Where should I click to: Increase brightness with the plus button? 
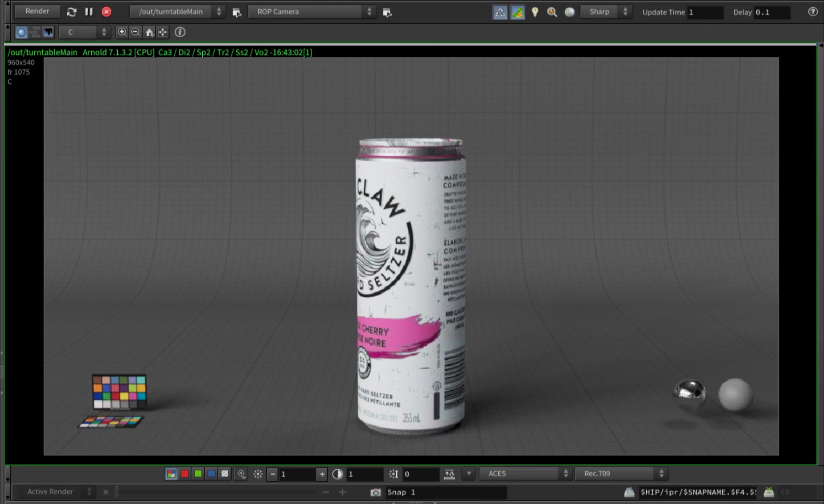[322, 474]
